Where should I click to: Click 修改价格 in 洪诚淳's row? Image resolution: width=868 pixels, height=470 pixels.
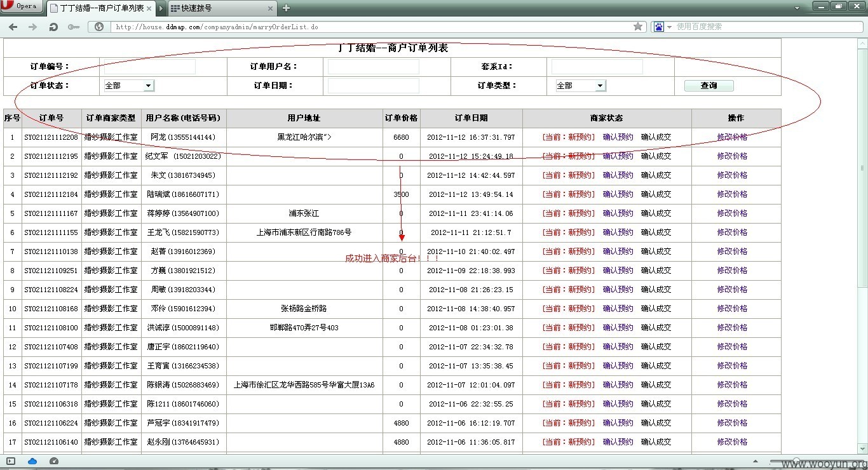pos(732,328)
